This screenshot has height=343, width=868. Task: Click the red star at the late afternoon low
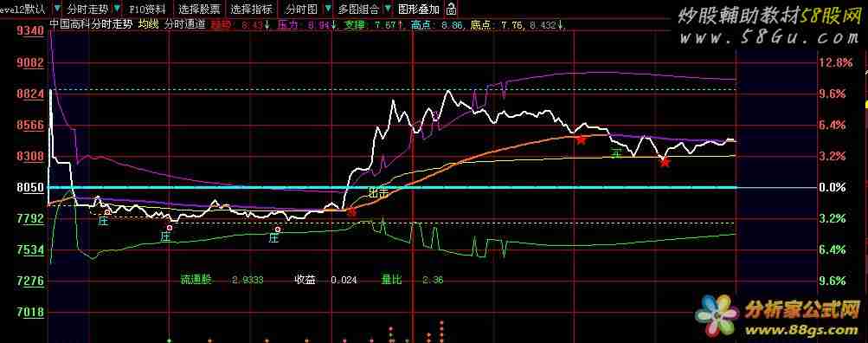click(665, 162)
